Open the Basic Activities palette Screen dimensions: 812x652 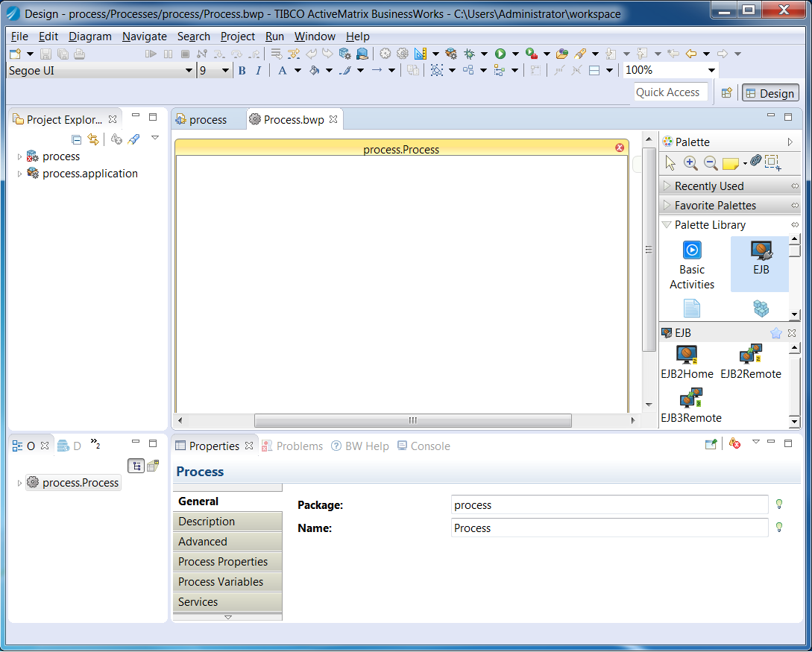(x=692, y=265)
